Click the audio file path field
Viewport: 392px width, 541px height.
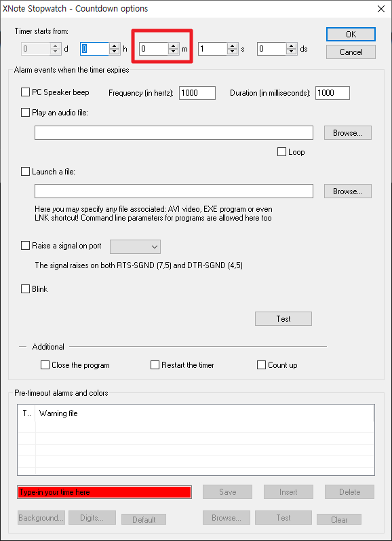174,133
